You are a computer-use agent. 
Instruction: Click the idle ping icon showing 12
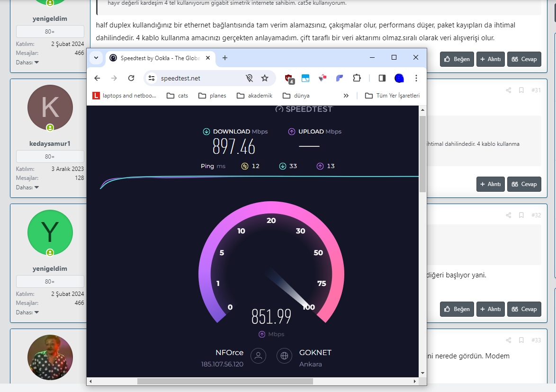(245, 166)
